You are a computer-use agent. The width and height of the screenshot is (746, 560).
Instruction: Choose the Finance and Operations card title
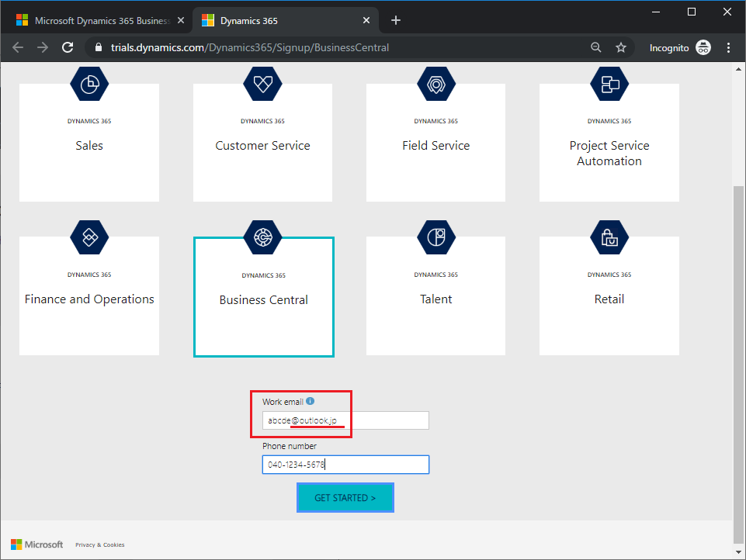point(89,299)
